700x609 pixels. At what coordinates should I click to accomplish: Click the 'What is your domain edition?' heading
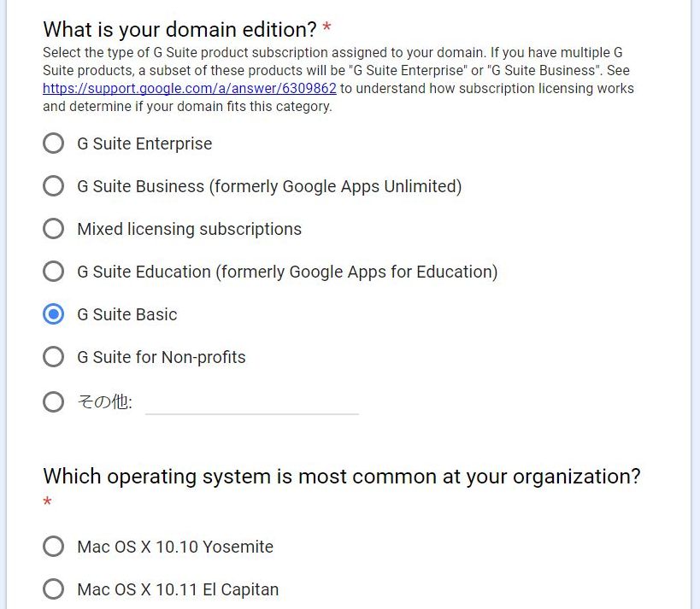pyautogui.click(x=179, y=29)
